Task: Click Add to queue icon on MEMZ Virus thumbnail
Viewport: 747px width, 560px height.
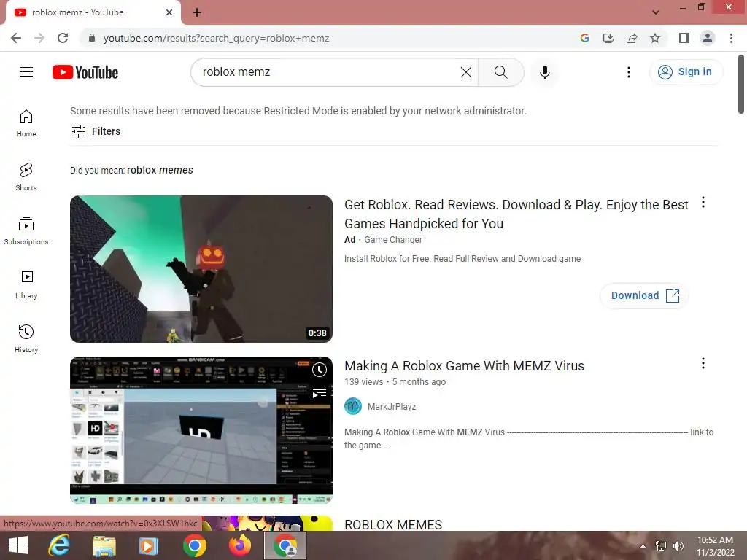Action: 320,394
